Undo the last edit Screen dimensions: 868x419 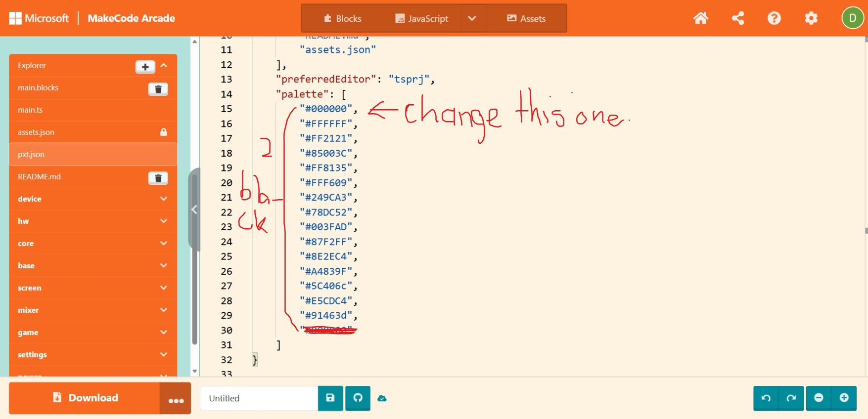[766, 398]
